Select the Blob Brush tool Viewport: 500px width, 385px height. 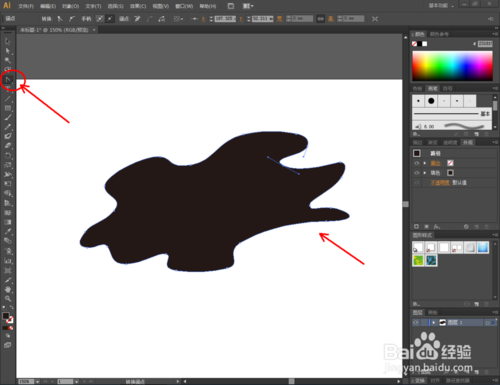(x=8, y=136)
